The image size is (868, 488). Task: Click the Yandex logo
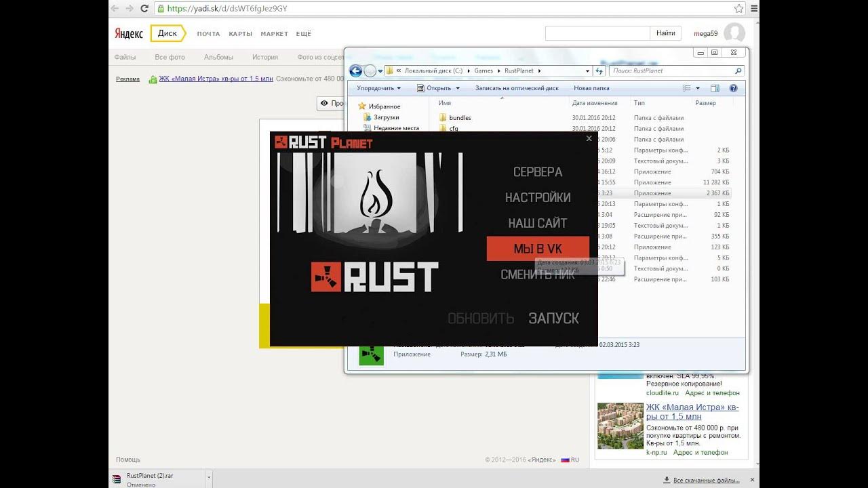point(129,33)
